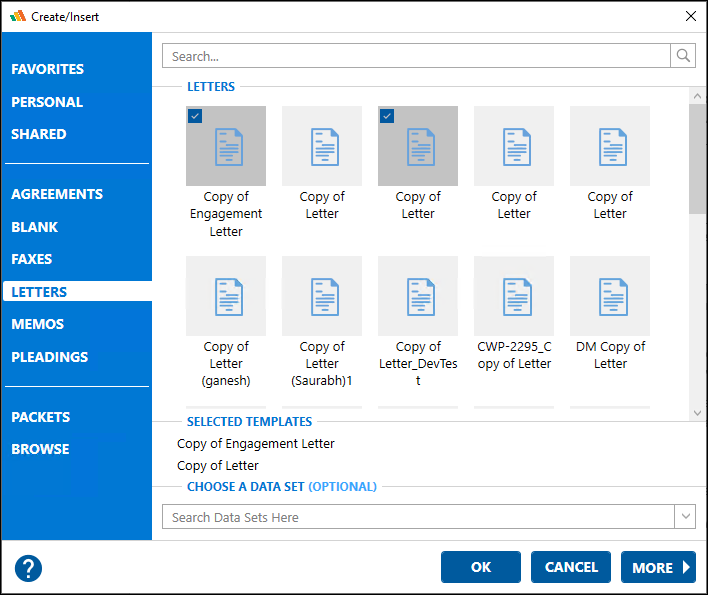Image resolution: width=708 pixels, height=595 pixels.
Task: Click 'Copy of Letter' in Selected Templates
Action: (218, 465)
